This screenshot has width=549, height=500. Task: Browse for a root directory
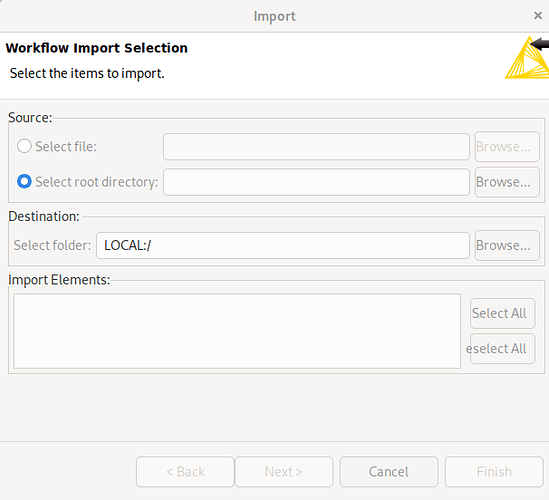pos(507,182)
